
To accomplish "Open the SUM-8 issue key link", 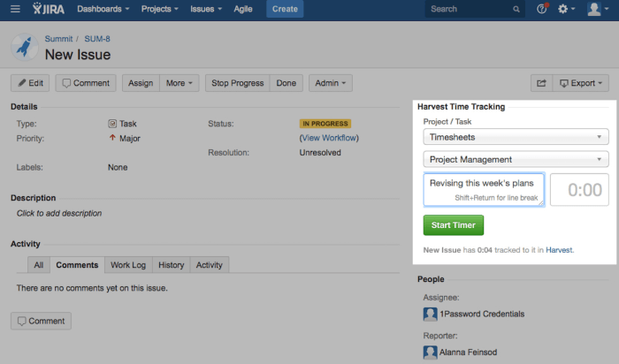I will tap(97, 39).
